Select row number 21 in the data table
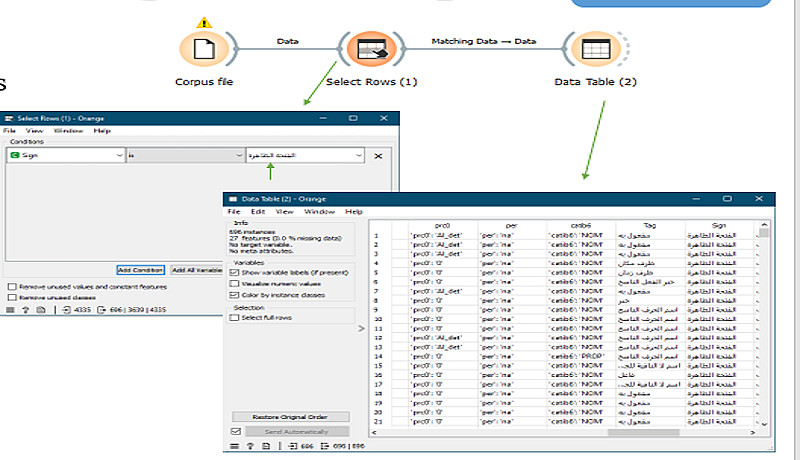800x460 pixels. (378, 422)
